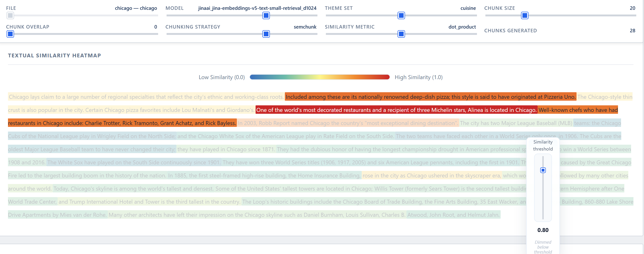This screenshot has width=644, height=254.
Task: Select 'The White Sox have played' chunk
Action: 134,162
